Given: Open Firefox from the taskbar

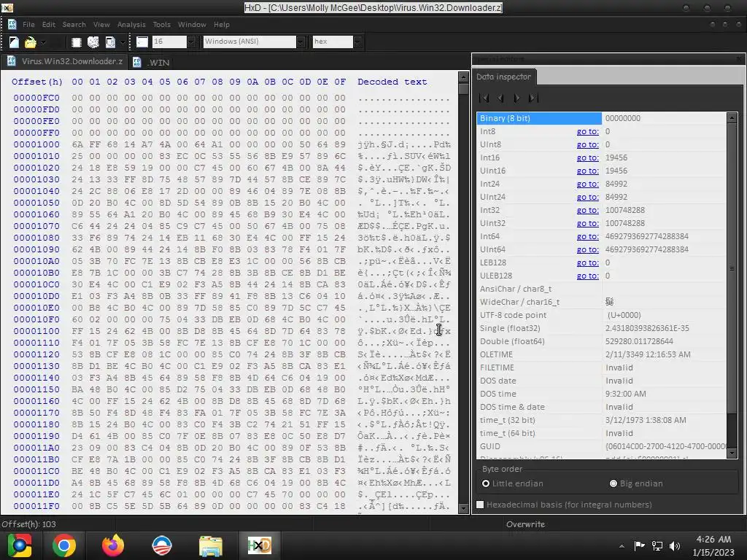Looking at the screenshot, I should coord(113,545).
